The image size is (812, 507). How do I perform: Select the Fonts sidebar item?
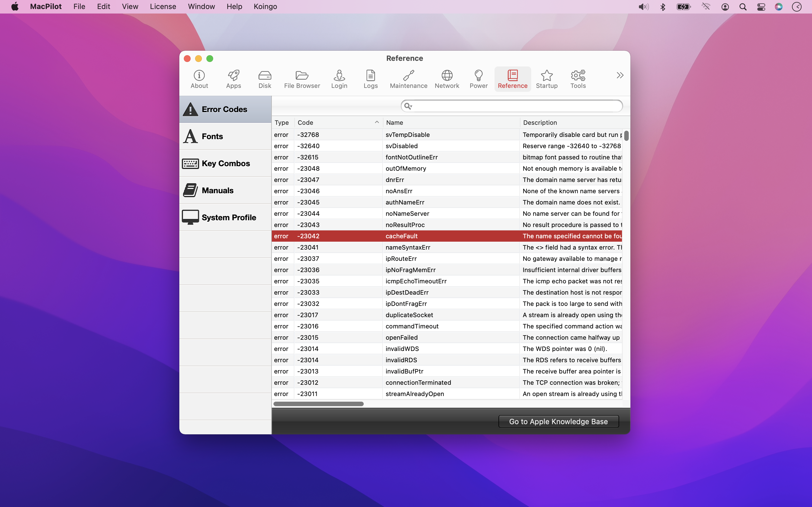tap(225, 137)
